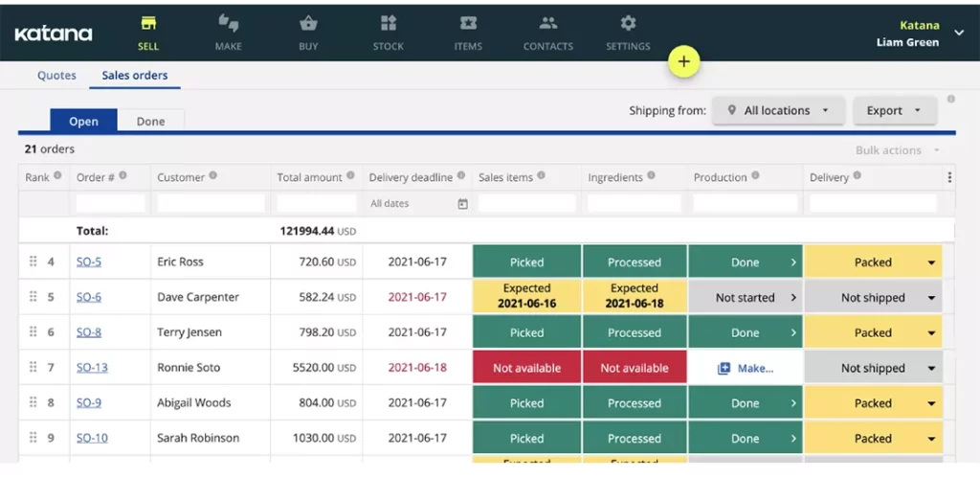Image resolution: width=980 pixels, height=478 pixels.
Task: Open the Contacts icon
Action: tap(547, 24)
